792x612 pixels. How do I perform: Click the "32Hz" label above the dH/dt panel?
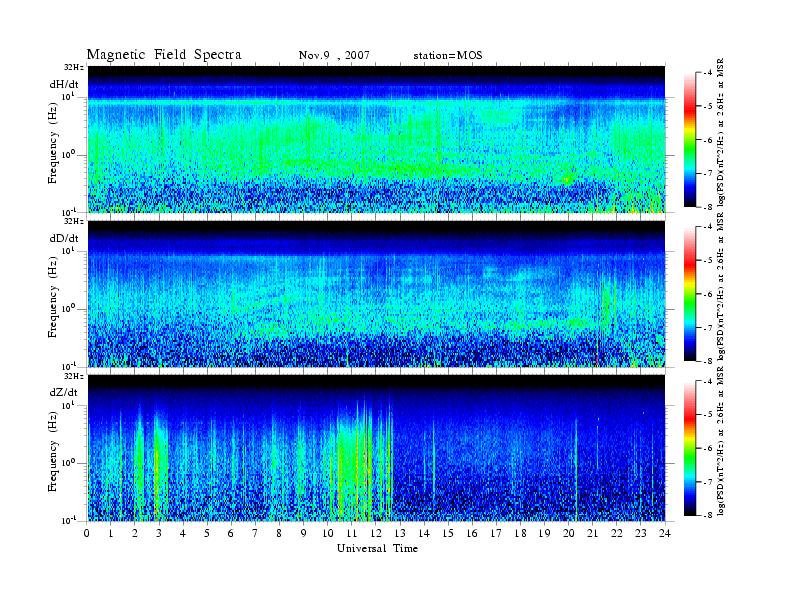[x=74, y=67]
